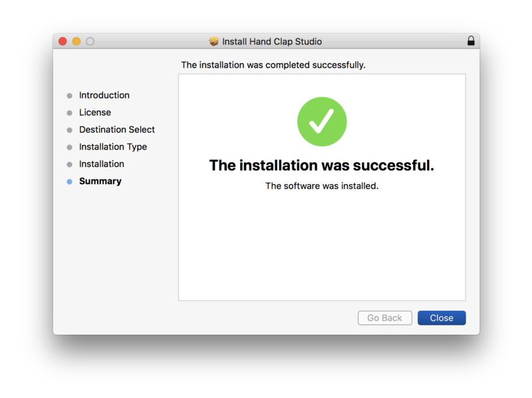Click the Installation step label above Summary
The width and height of the screenshot is (532, 398).
click(102, 164)
